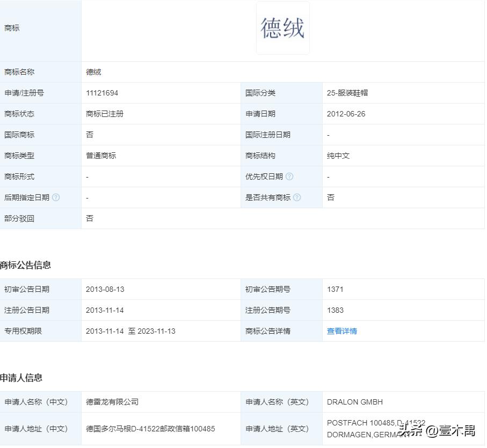
Task: Click the 商标结构 cell showing 纯中文
Action: (338, 155)
